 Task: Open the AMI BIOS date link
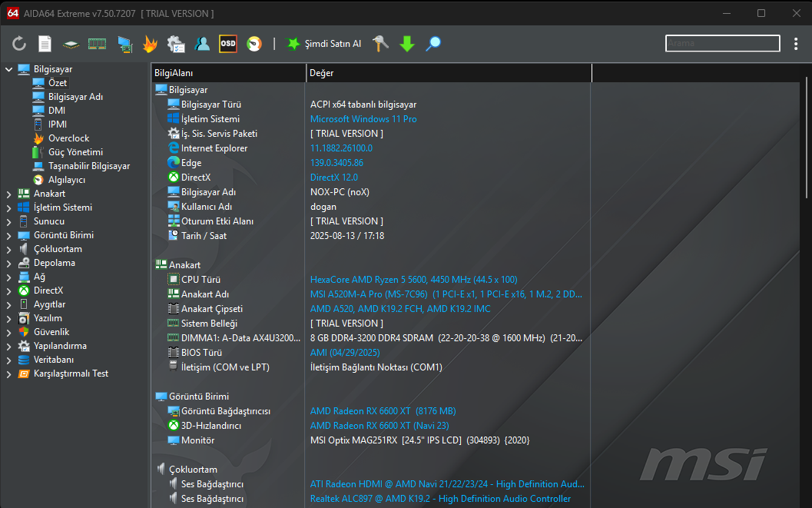345,353
